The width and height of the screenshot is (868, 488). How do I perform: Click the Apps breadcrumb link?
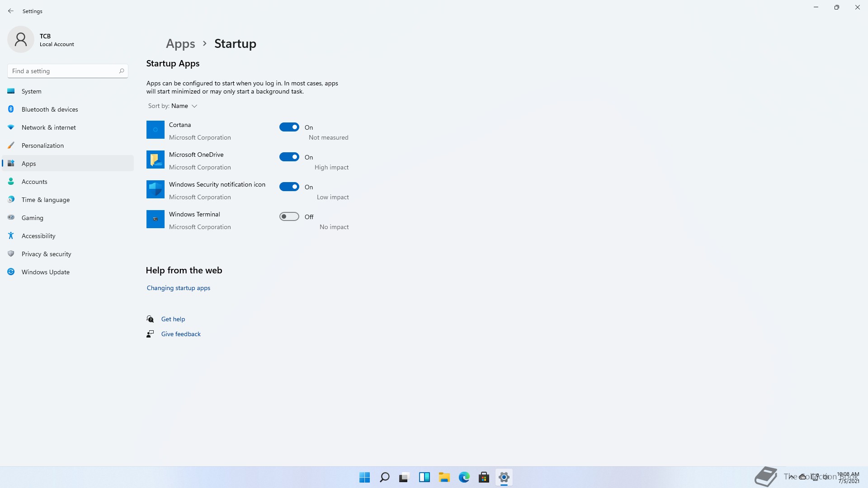point(180,43)
